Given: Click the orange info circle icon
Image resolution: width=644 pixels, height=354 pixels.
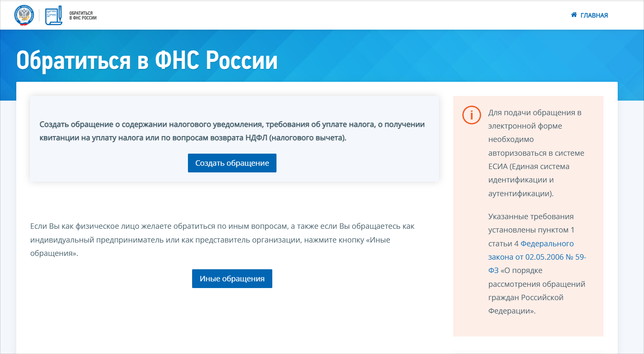Looking at the screenshot, I should coord(472,115).
